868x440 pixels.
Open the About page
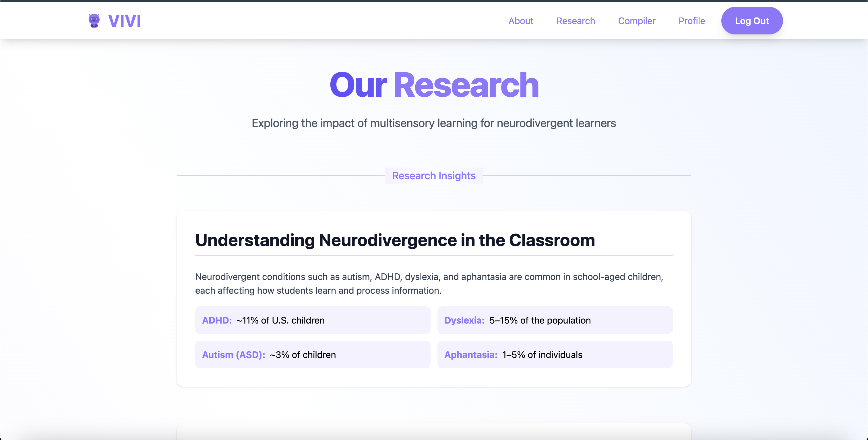point(521,21)
